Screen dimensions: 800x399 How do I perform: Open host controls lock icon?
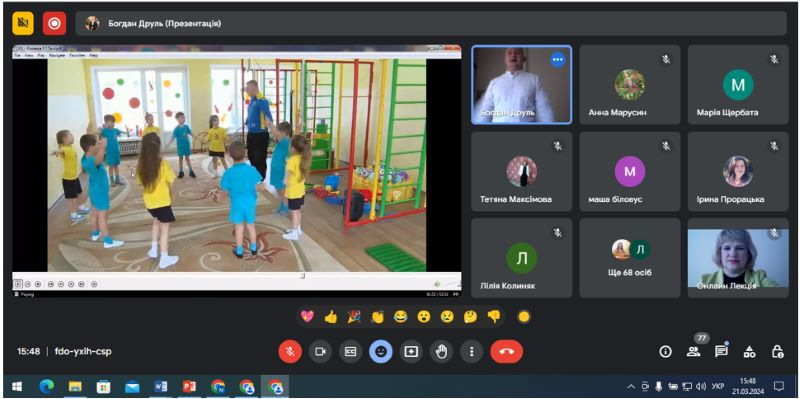(x=777, y=351)
